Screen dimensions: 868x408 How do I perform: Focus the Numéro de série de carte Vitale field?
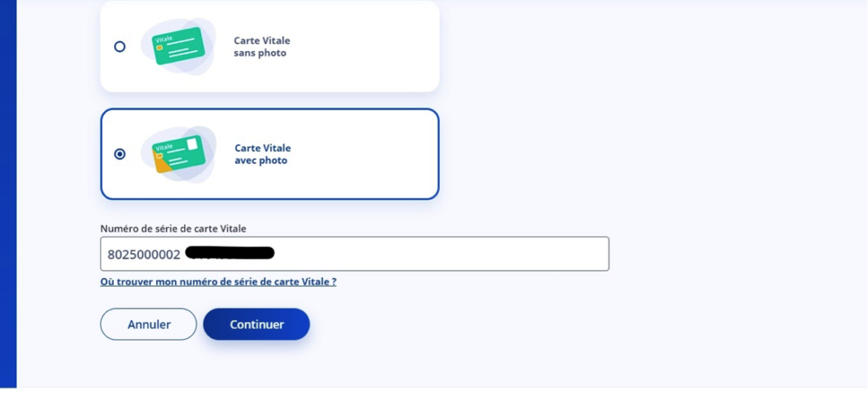click(x=354, y=254)
